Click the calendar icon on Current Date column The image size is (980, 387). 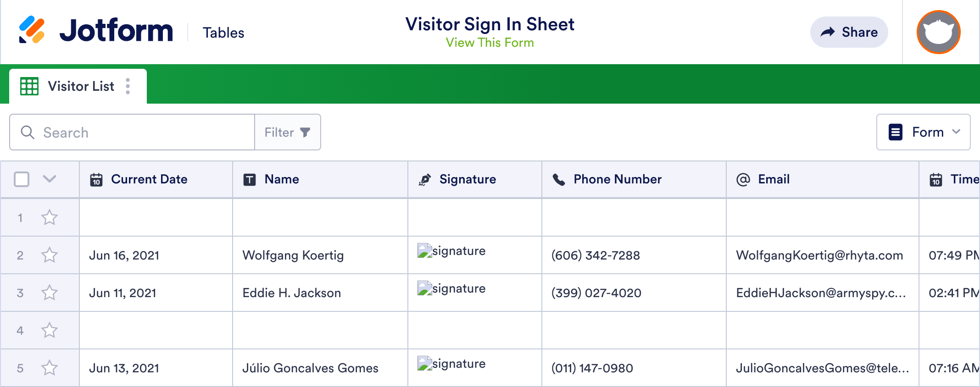pos(97,179)
